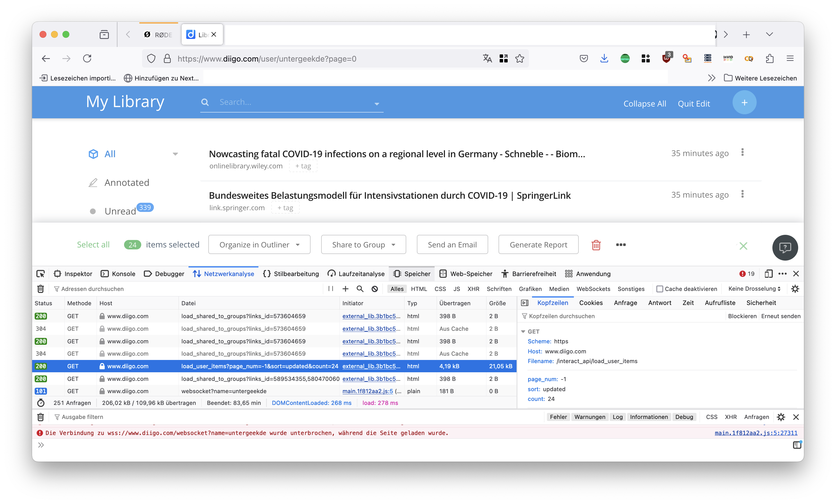Switch to the Debugger tab

(164, 274)
